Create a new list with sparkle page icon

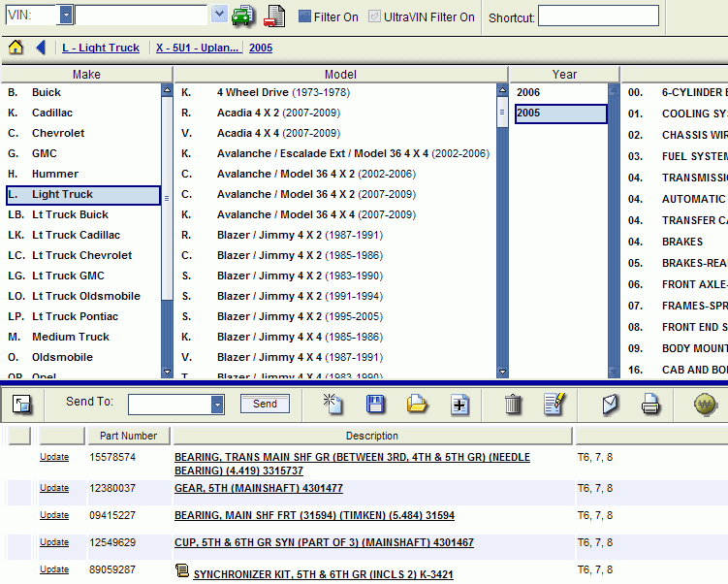coord(332,405)
